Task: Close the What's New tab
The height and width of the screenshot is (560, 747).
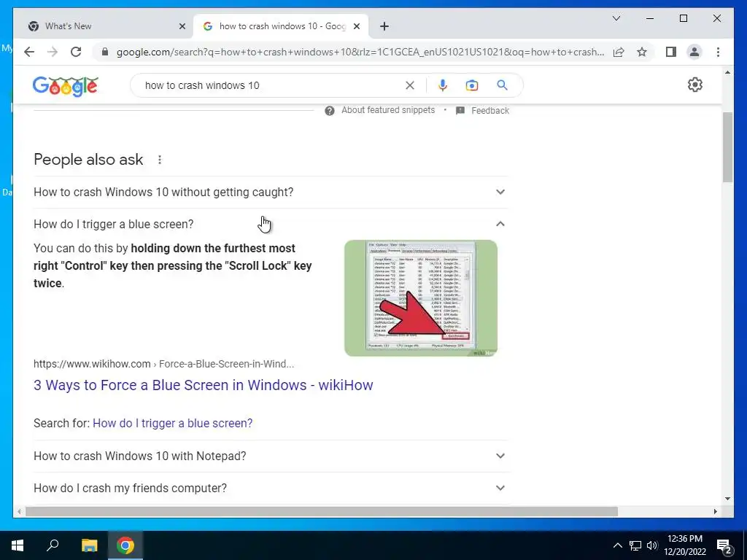Action: (x=182, y=26)
